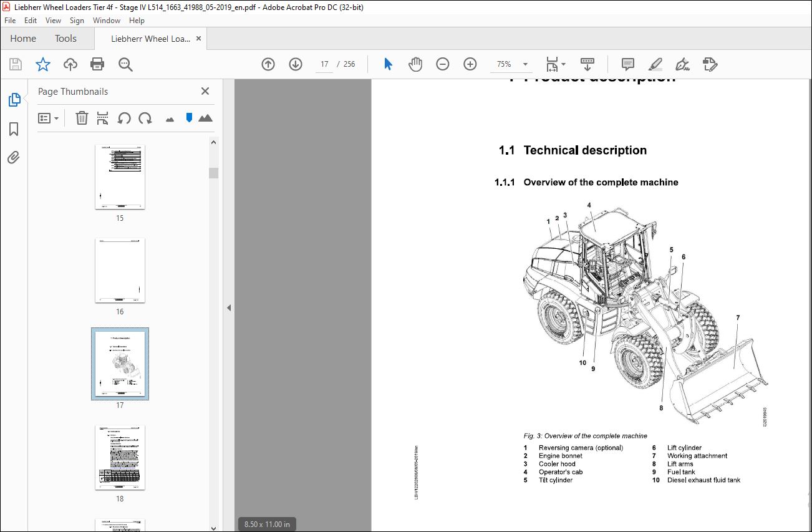The image size is (812, 532).
Task: Activate the Hand pan tool
Action: click(415, 64)
